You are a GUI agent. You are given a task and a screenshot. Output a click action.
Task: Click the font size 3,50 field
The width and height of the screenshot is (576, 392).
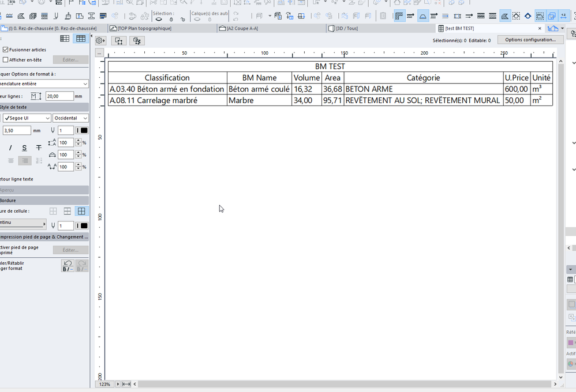(17, 130)
